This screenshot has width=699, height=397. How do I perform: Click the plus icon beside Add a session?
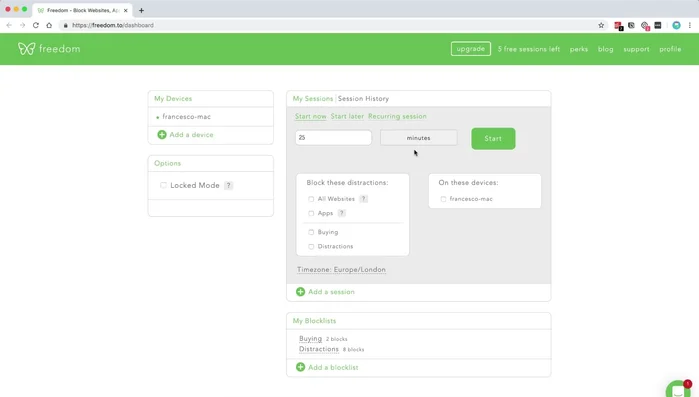pyautogui.click(x=300, y=291)
